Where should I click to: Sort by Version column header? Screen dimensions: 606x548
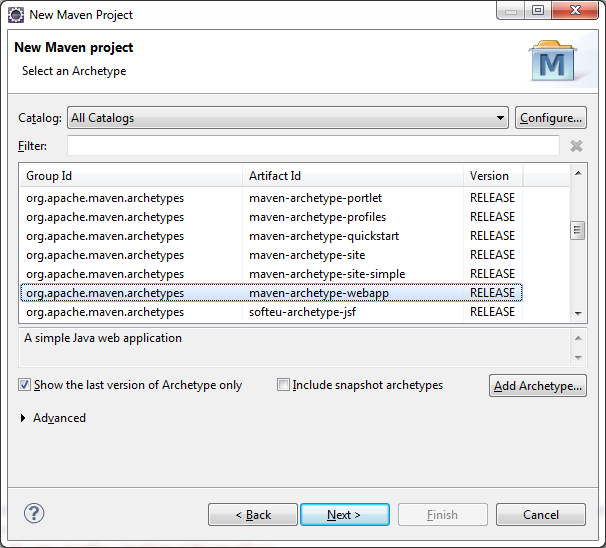pos(493,176)
